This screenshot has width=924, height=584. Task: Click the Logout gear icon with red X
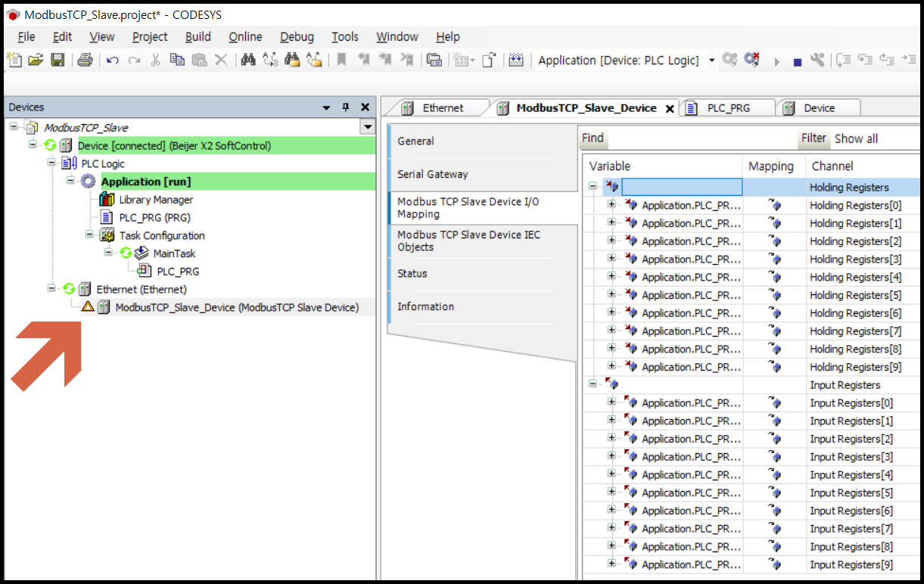tap(751, 60)
